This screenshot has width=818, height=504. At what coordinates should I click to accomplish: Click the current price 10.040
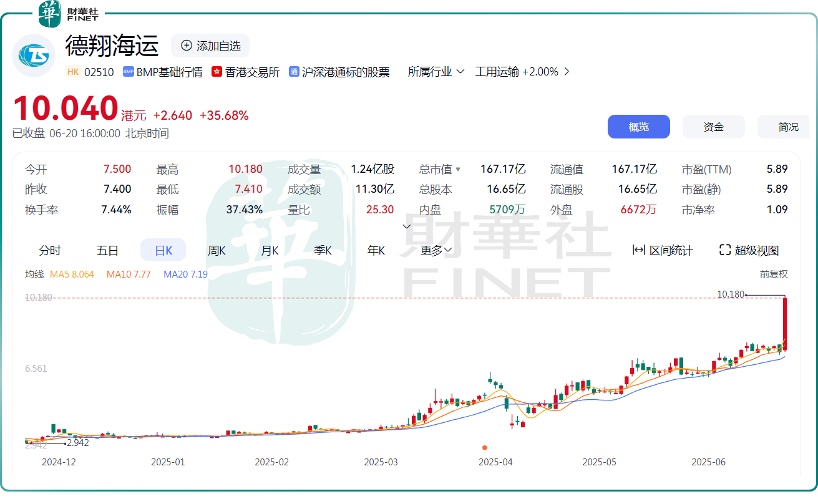66,109
